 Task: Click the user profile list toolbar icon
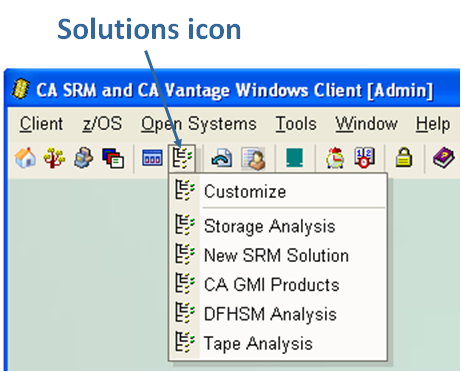253,158
